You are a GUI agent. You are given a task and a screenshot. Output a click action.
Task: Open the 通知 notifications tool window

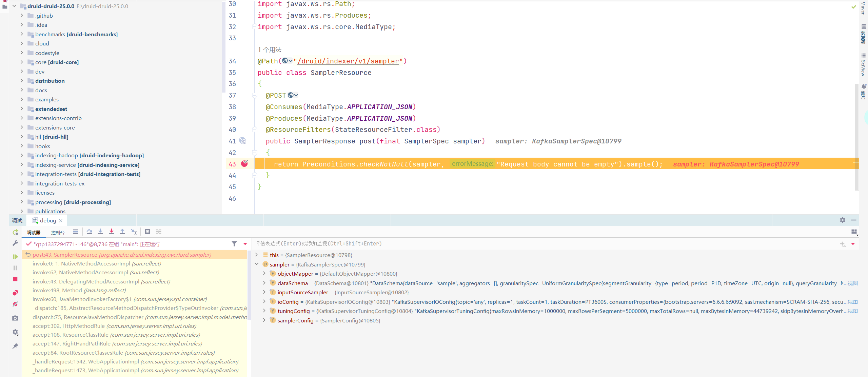864,92
